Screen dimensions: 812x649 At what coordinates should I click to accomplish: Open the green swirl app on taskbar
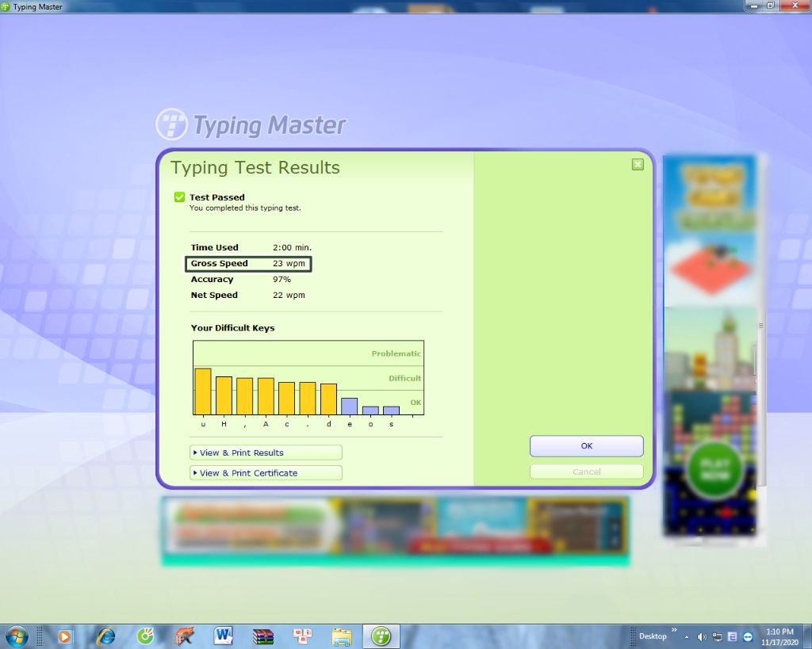pyautogui.click(x=145, y=636)
